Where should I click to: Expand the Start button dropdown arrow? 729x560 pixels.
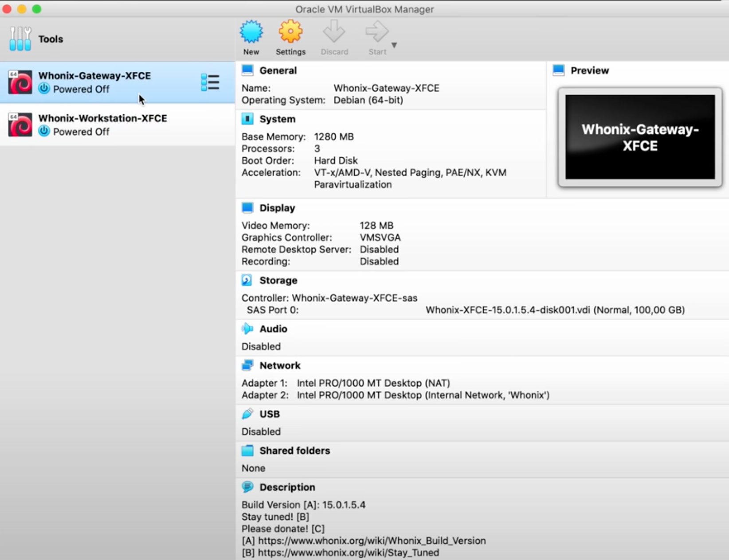point(394,45)
